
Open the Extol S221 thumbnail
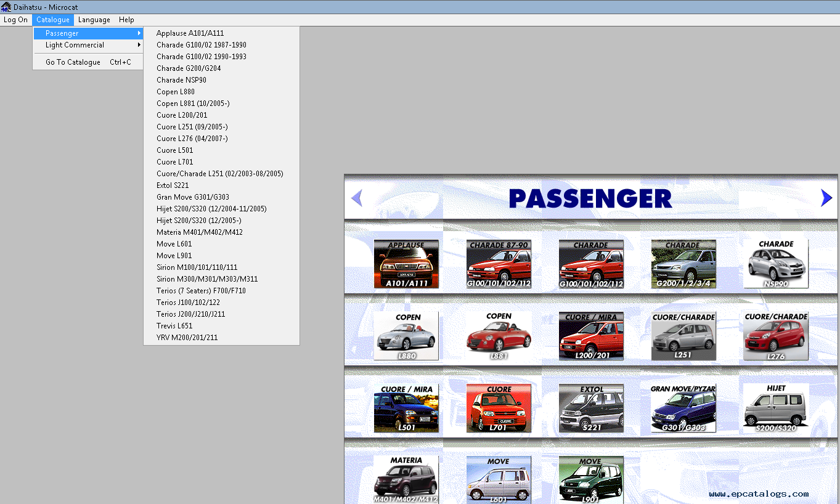(x=591, y=408)
